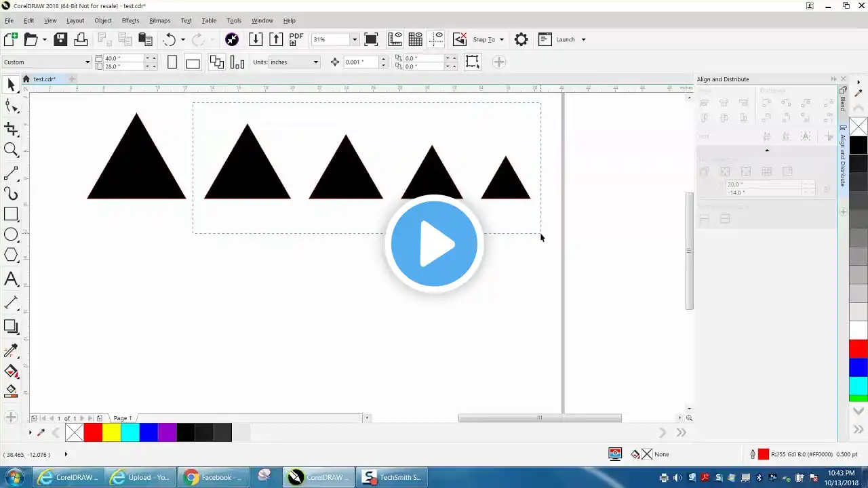Open the Launch dropdown

583,39
